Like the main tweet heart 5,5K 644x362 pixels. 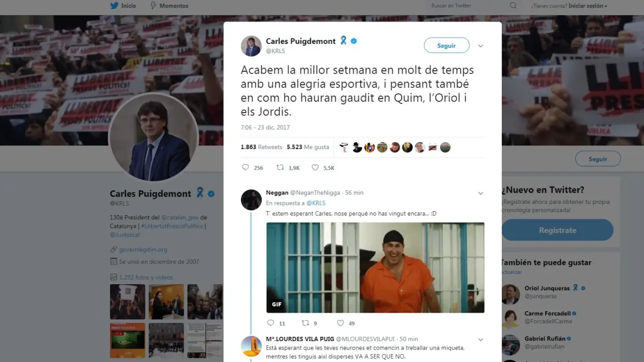[315, 167]
